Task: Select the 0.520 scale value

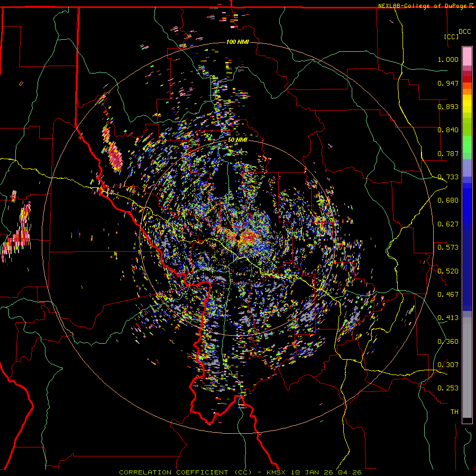Action: coord(448,271)
